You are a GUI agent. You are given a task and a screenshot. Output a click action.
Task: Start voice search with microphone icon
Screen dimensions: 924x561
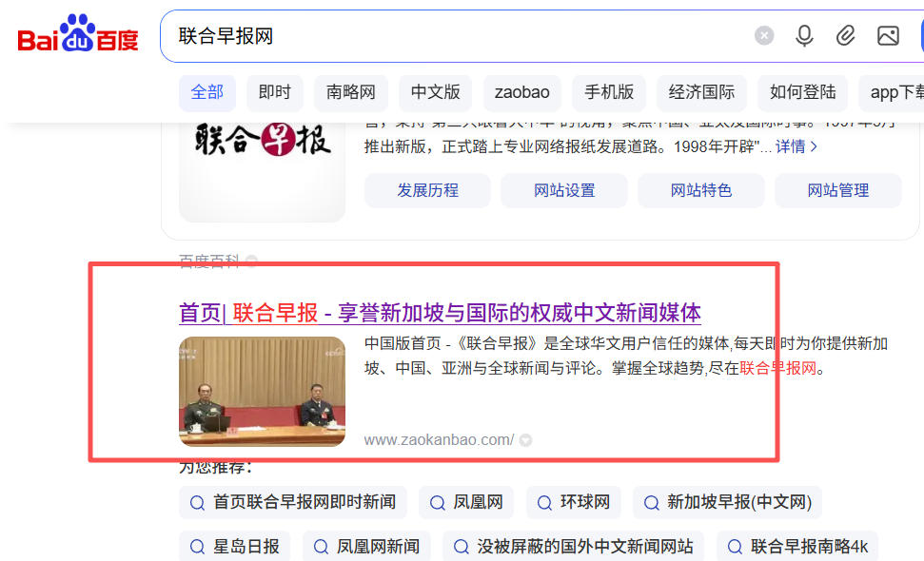pos(804,36)
